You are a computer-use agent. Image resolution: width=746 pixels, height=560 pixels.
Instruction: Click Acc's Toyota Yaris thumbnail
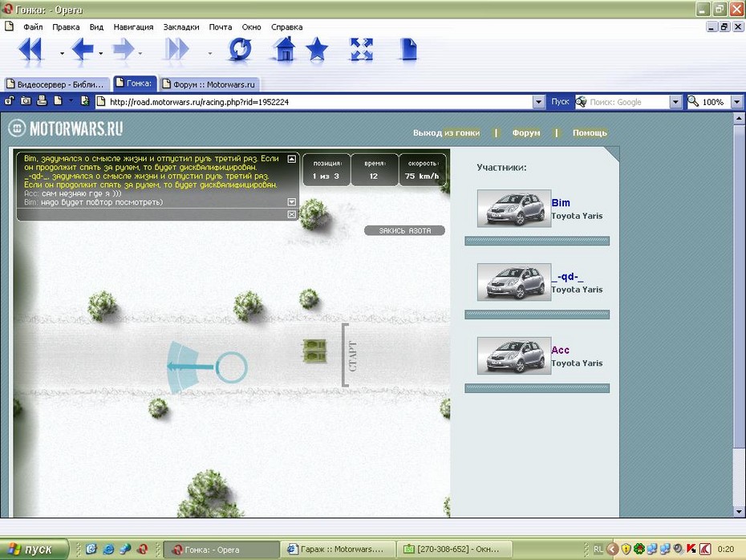point(514,356)
